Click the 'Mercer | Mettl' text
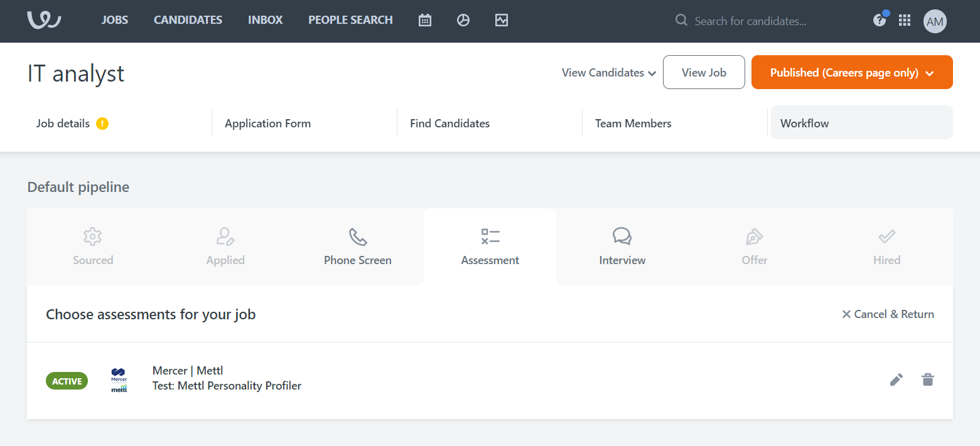The height and width of the screenshot is (446, 980). [188, 371]
